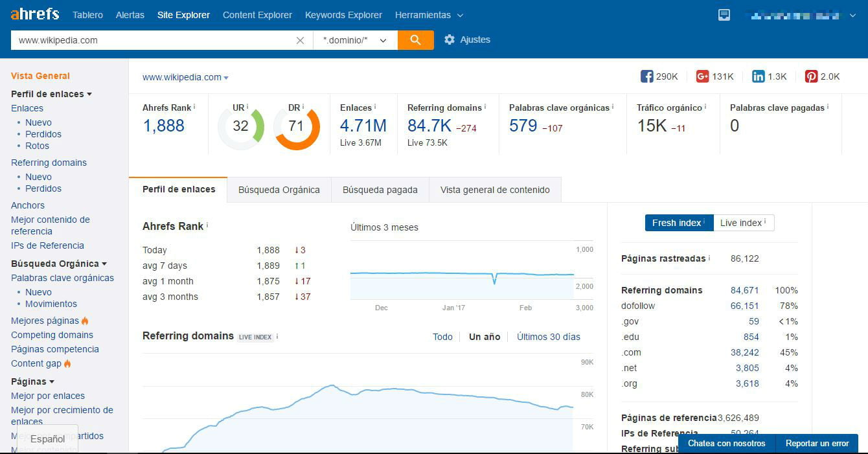The width and height of the screenshot is (868, 454).
Task: Expand the www.wikipedia.com domain dropdown
Action: pyautogui.click(x=185, y=77)
